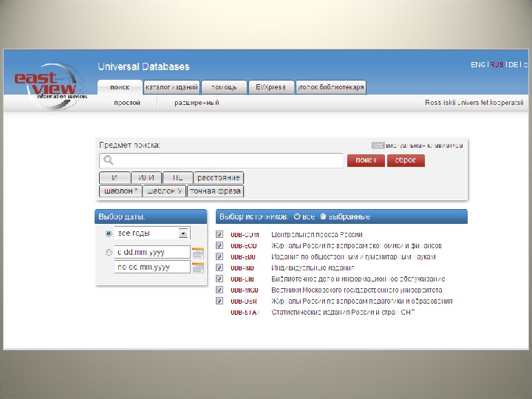Click the 'шаблон *' button
The height and width of the screenshot is (399, 532).
click(x=120, y=191)
